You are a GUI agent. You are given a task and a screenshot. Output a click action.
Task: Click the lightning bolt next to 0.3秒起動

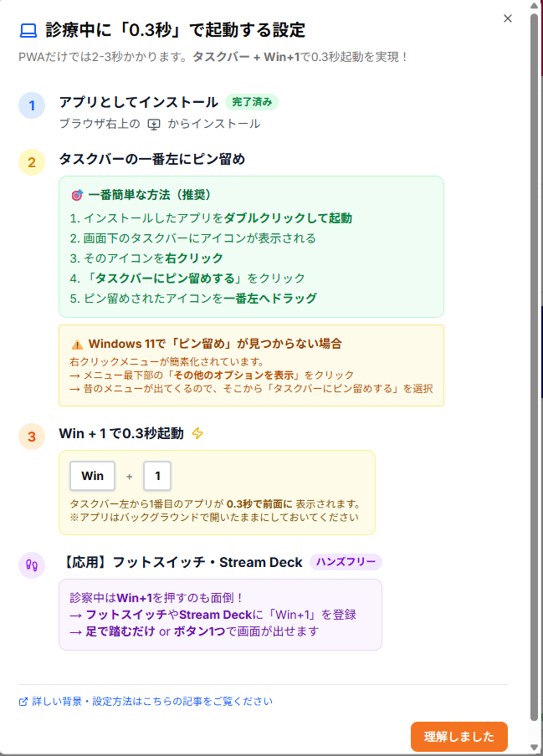[x=197, y=433]
